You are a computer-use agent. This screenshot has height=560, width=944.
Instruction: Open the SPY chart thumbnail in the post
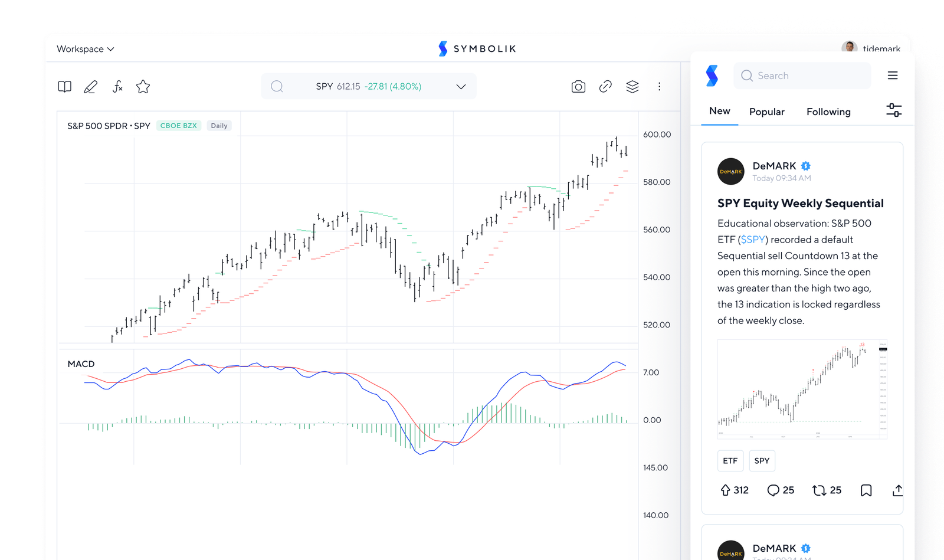pos(802,389)
